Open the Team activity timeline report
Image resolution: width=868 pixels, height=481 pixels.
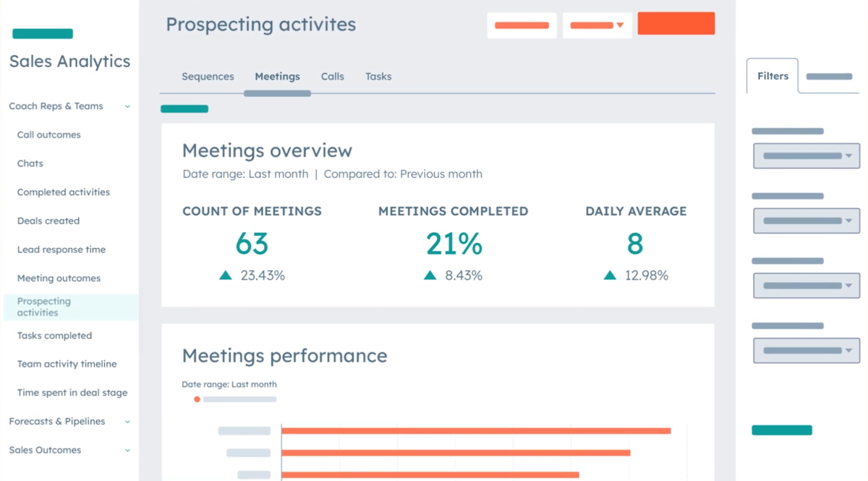point(66,363)
